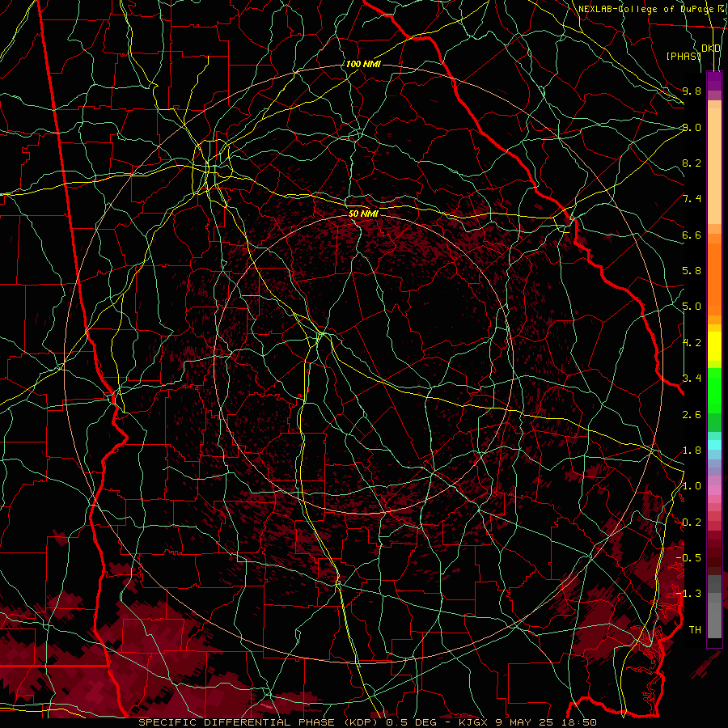Click the 2.6 scale value
728x728 pixels.
(692, 414)
